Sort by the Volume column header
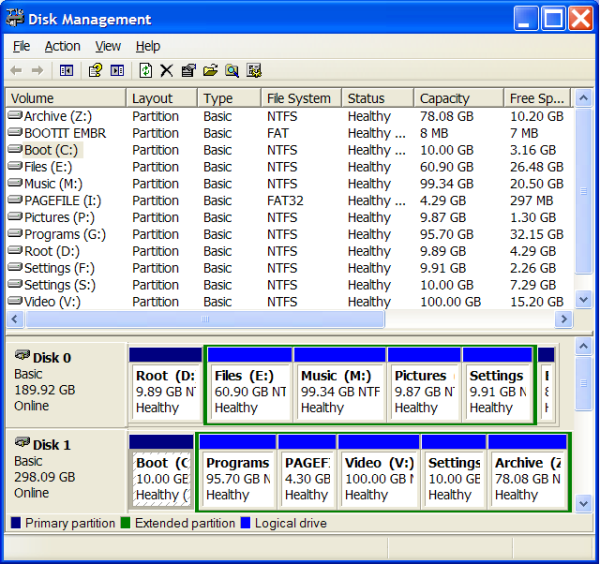This screenshot has height=564, width=600. coord(66,98)
